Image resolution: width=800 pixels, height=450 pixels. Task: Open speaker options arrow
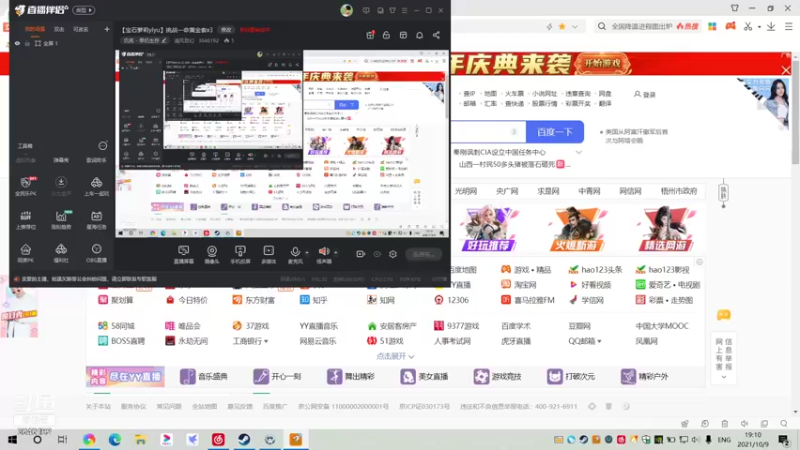click(335, 252)
